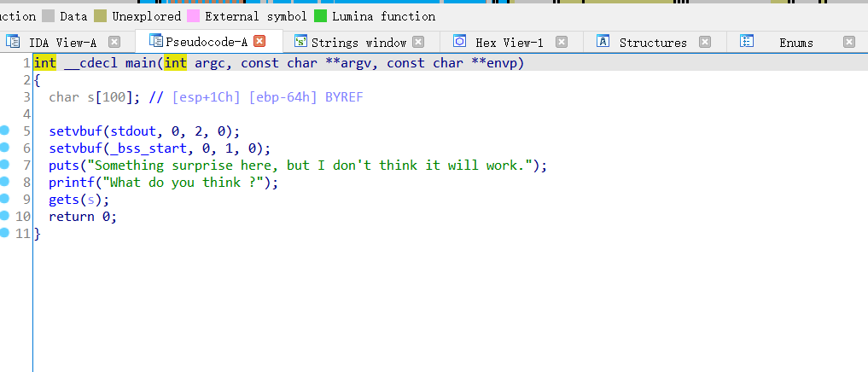Click the olive Unexplored legend swatch
This screenshot has height=372, width=868.
click(x=100, y=16)
